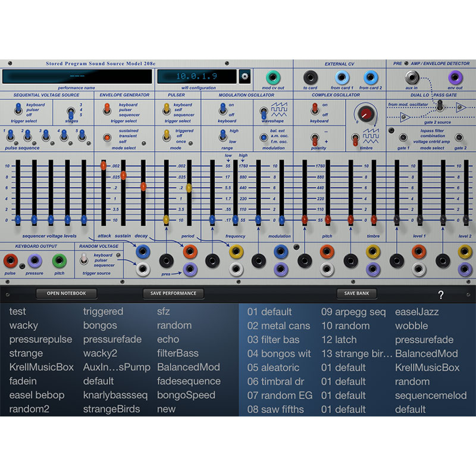This screenshot has width=476, height=476.
Task: Open the notebook via OPEN NOTEBOOK
Action: click(67, 293)
